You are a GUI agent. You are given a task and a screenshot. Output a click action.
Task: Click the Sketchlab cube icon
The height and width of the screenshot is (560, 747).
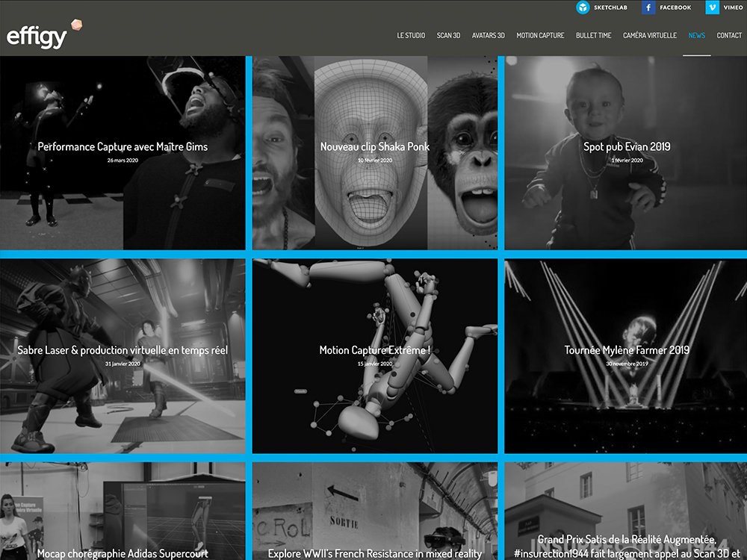(583, 7)
